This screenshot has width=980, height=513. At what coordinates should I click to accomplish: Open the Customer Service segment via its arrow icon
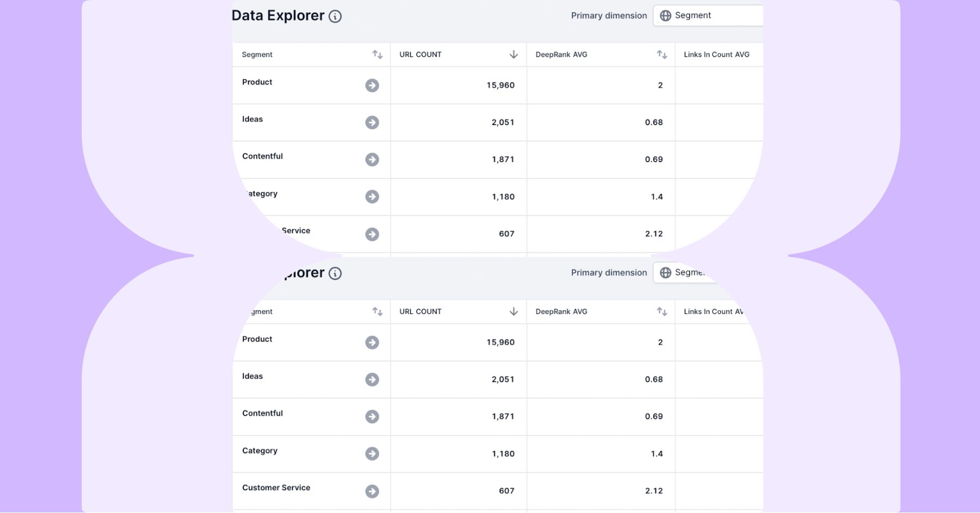click(x=372, y=234)
